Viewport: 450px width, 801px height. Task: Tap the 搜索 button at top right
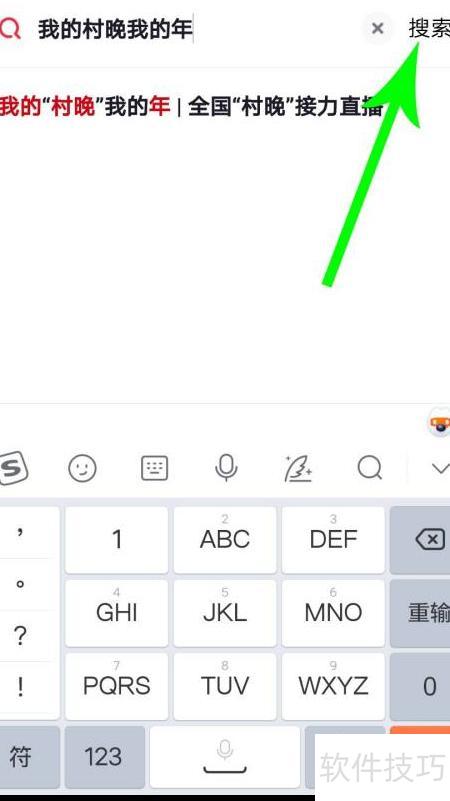429,29
